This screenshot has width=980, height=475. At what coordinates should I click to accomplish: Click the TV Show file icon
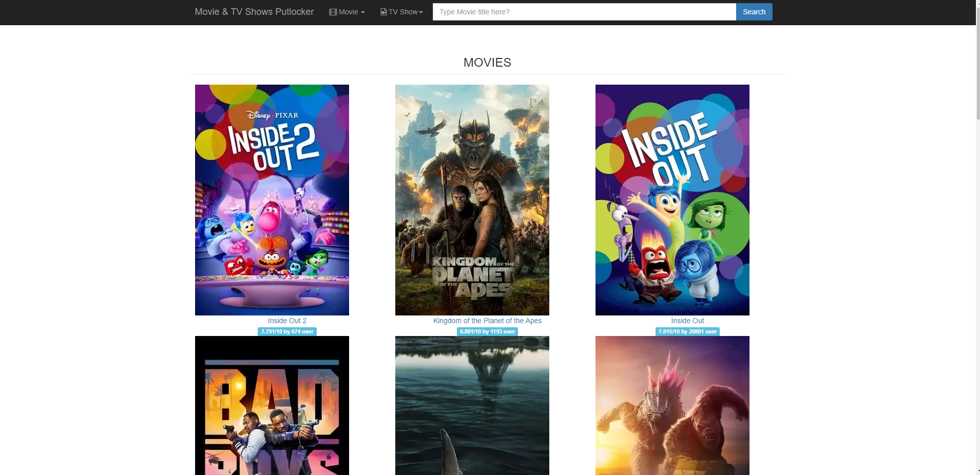click(x=383, y=12)
